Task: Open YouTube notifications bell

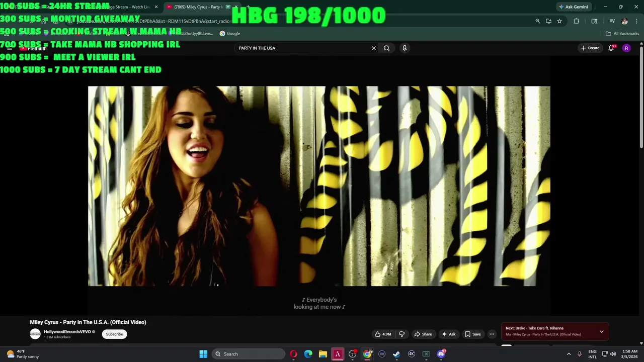Action: tap(611, 48)
